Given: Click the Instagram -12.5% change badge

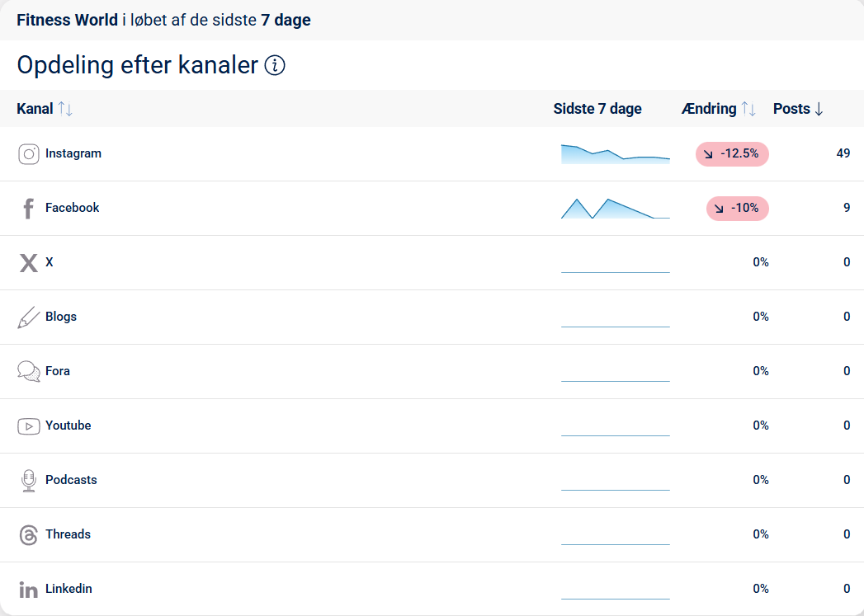Looking at the screenshot, I should 732,154.
